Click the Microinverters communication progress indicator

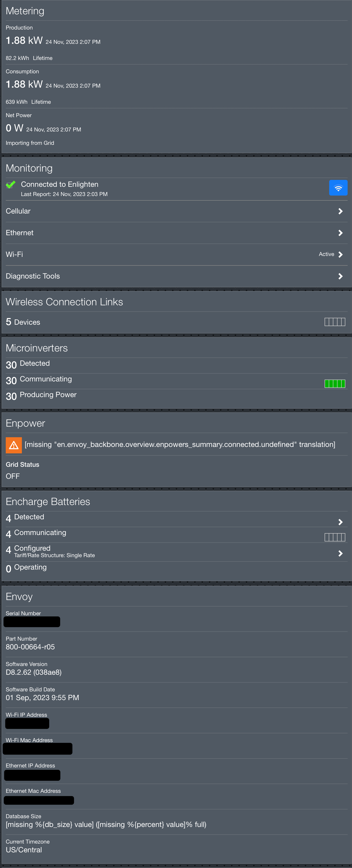click(x=334, y=383)
